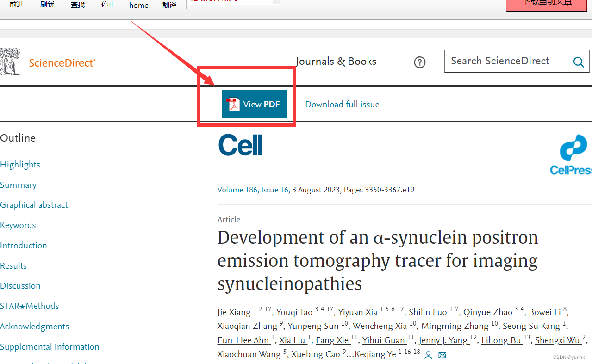Open author Xuebing Cao
This screenshot has width=592, height=364.
point(316,354)
